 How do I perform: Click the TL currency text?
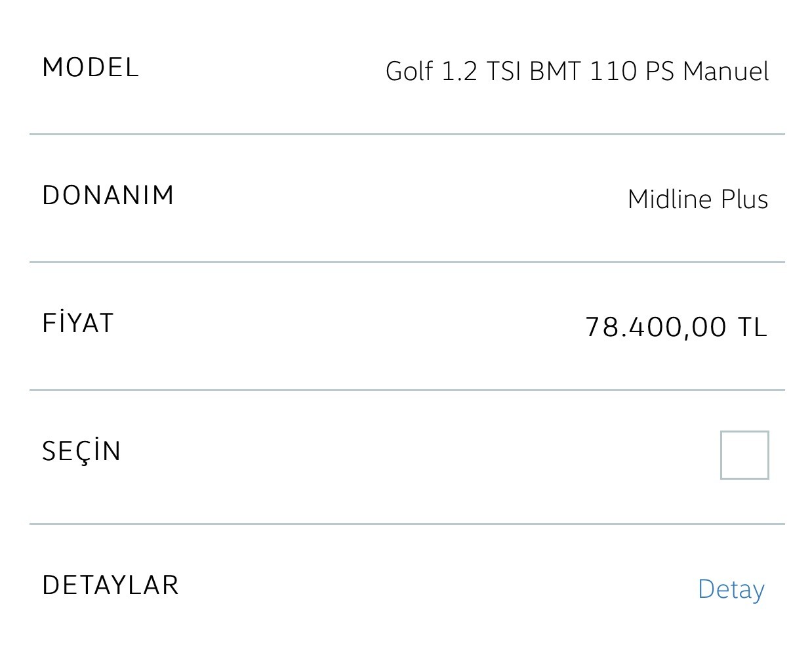(x=753, y=326)
